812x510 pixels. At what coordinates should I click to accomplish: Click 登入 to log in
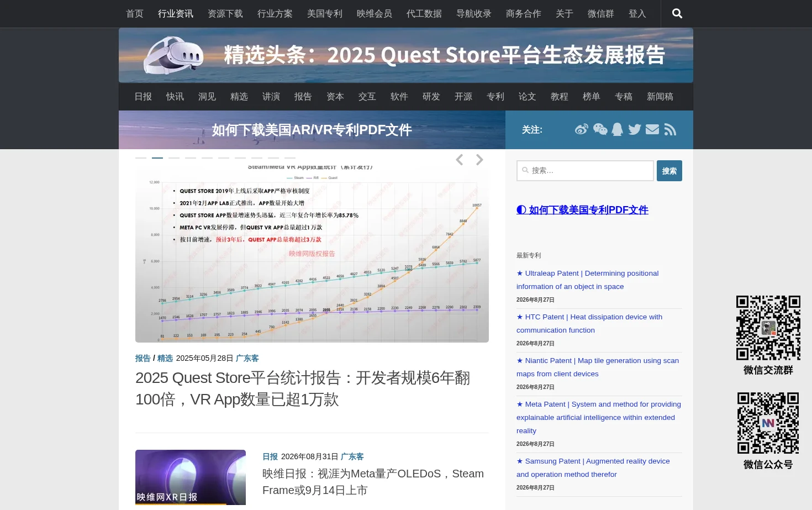pos(637,14)
